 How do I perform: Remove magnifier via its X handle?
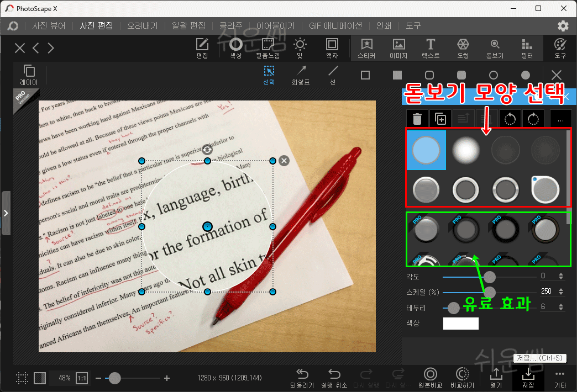pyautogui.click(x=284, y=161)
